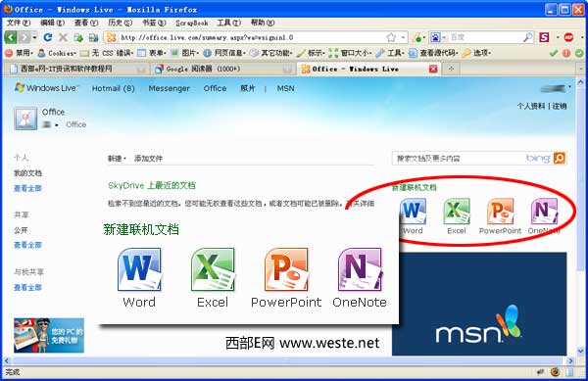Image resolution: width=588 pixels, height=381 pixels.
Task: Open the 图片 images dropdown
Action: click(x=185, y=53)
